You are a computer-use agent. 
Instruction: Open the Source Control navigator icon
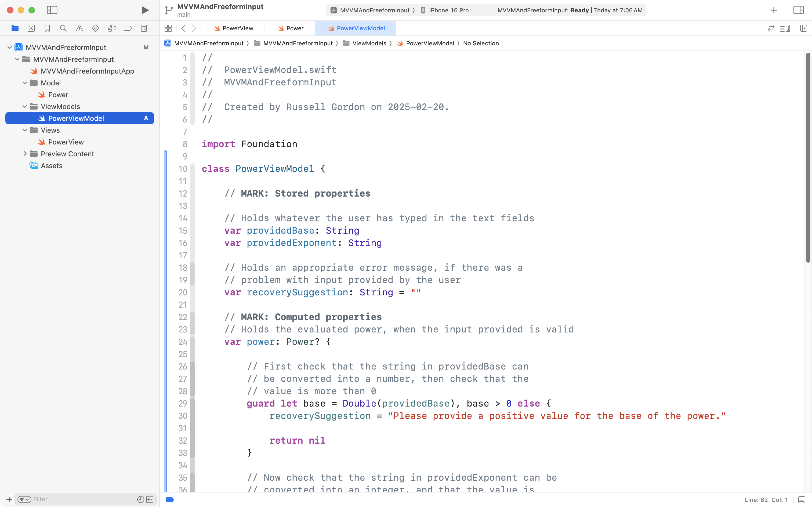pos(31,28)
